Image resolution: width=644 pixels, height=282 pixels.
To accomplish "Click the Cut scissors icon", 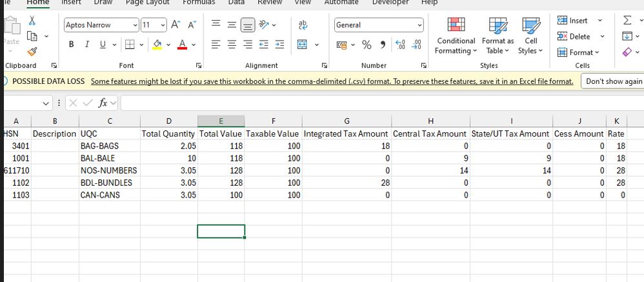I will click(32, 21).
